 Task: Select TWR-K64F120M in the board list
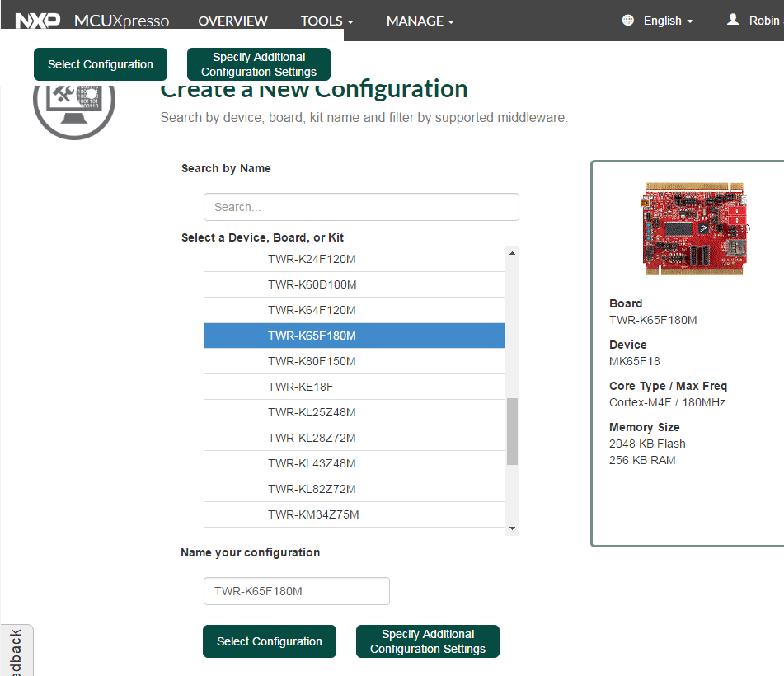click(354, 310)
